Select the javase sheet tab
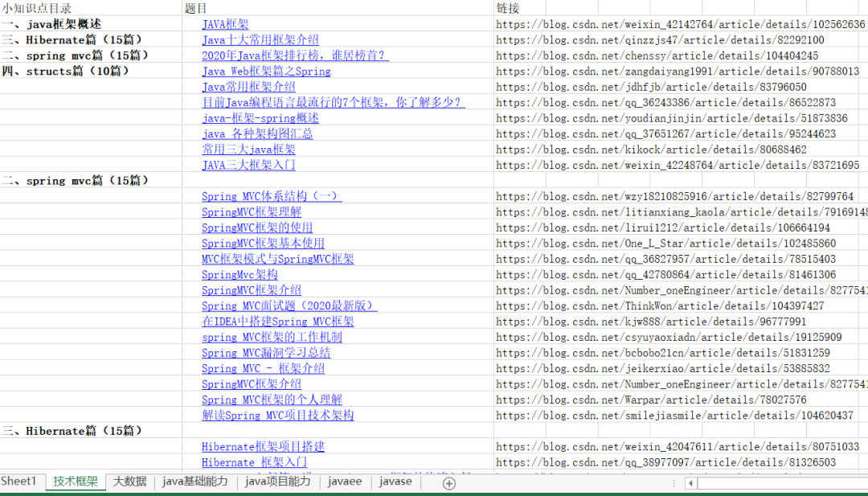Image resolution: width=868 pixels, height=496 pixels. coord(395,481)
